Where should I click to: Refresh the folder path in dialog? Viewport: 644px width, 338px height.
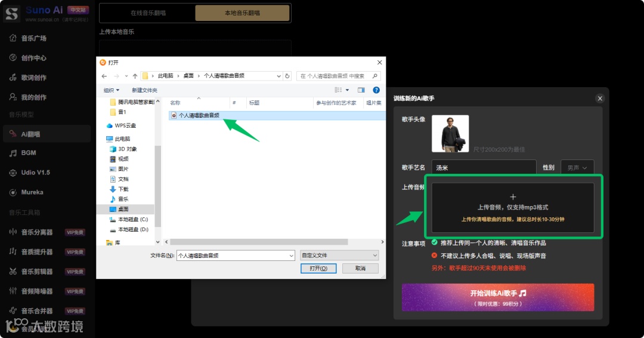287,76
